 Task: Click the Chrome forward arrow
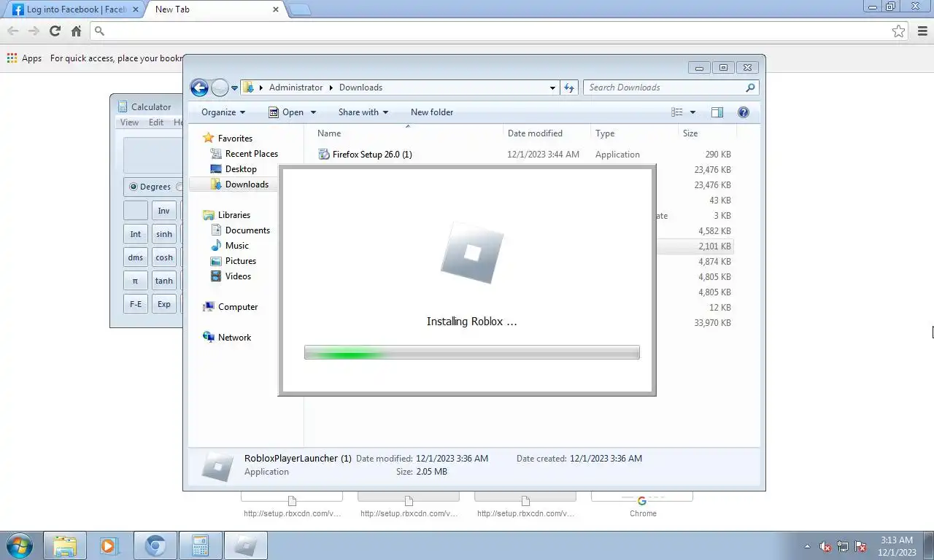34,31
